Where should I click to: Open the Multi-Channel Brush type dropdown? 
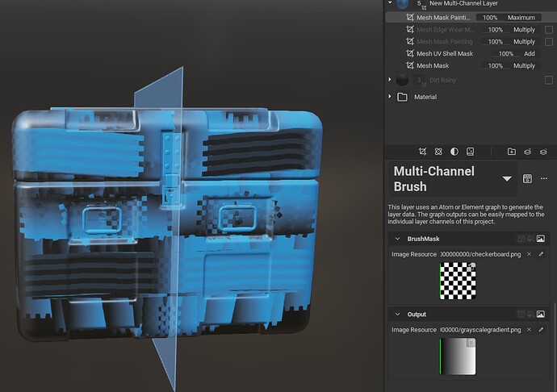tap(507, 179)
